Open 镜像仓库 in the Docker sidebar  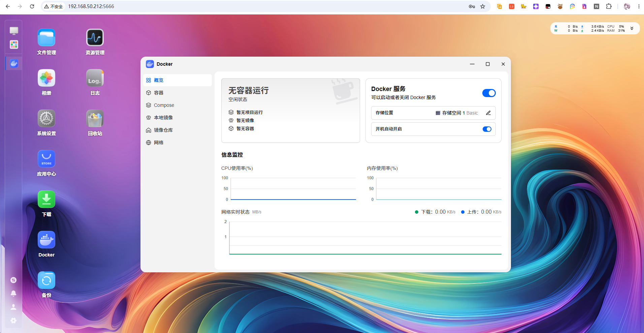coord(178,130)
